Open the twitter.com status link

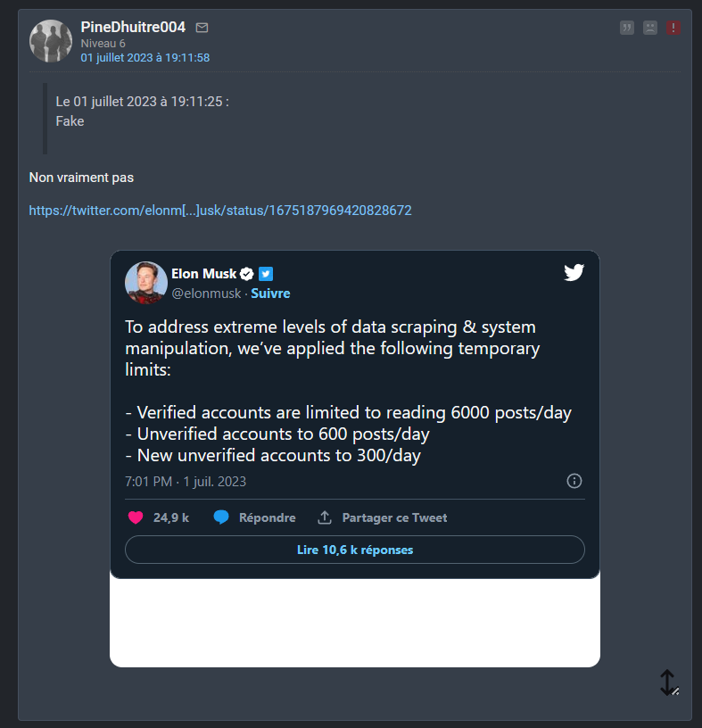click(220, 211)
